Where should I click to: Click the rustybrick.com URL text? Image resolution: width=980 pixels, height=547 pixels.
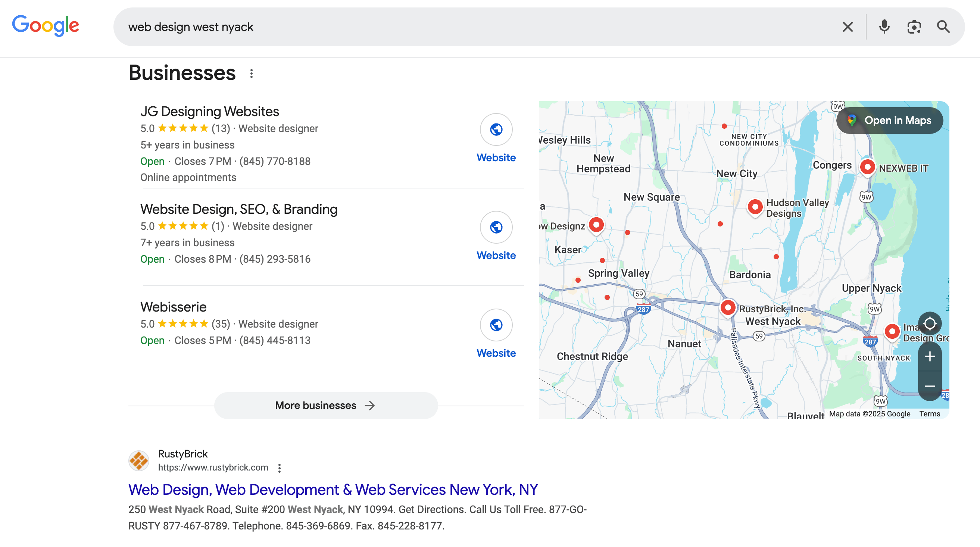[x=213, y=468]
